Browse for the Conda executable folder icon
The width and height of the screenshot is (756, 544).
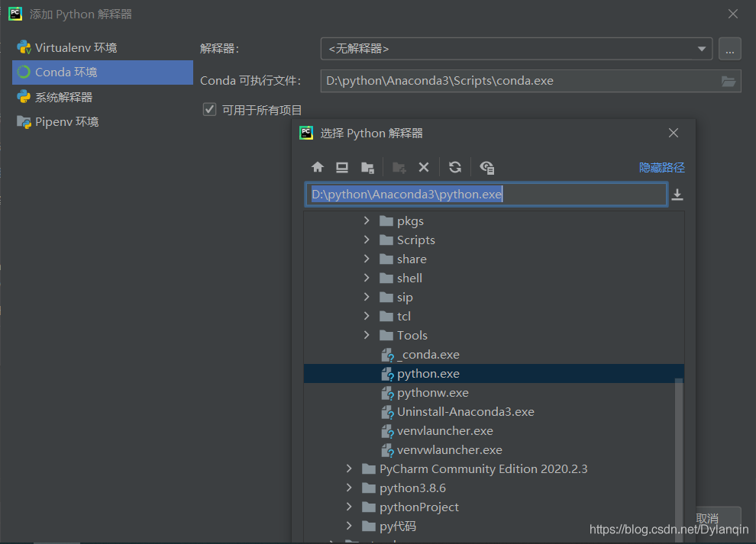729,81
